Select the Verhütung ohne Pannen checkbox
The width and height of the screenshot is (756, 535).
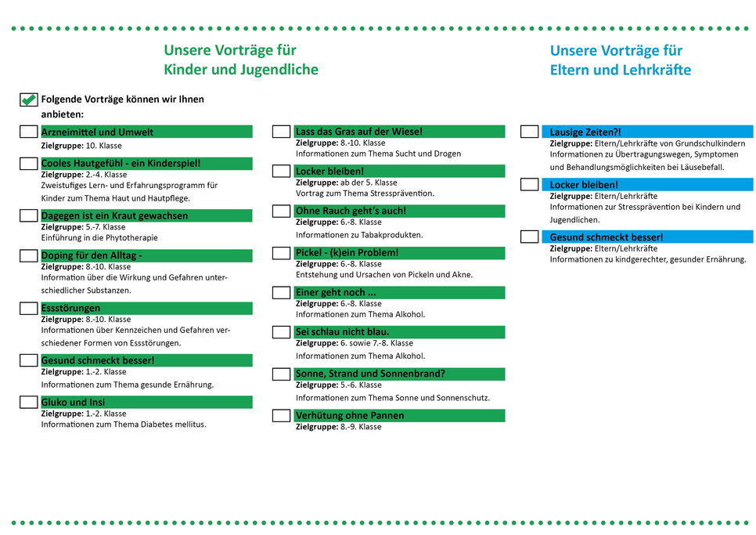point(282,415)
